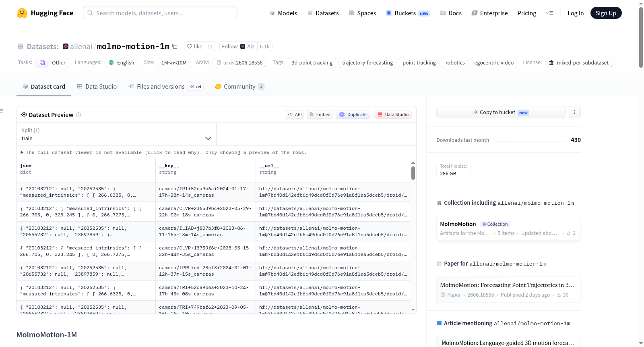Click the magnifier icon in search bar
The height and width of the screenshot is (347, 644).
coord(90,13)
